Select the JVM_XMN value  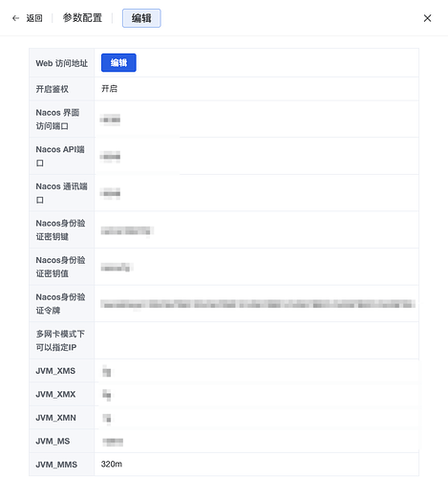[x=107, y=418]
